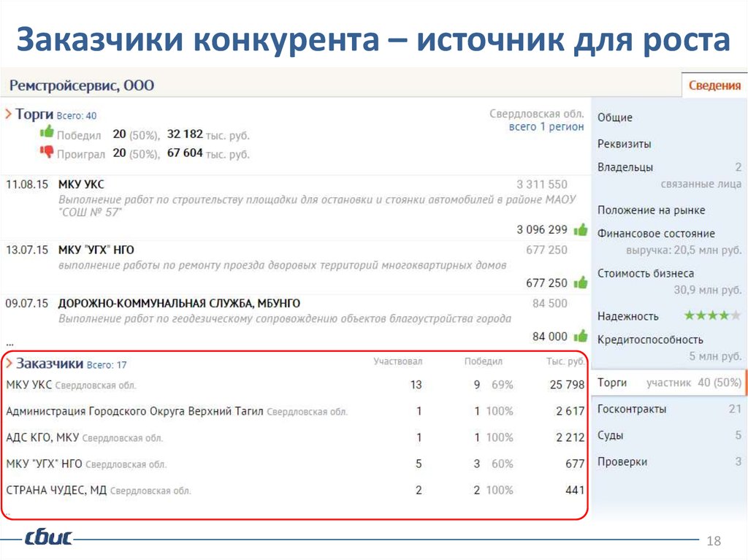
Task: Expand the Торги section arrow
Action: (x=8, y=114)
